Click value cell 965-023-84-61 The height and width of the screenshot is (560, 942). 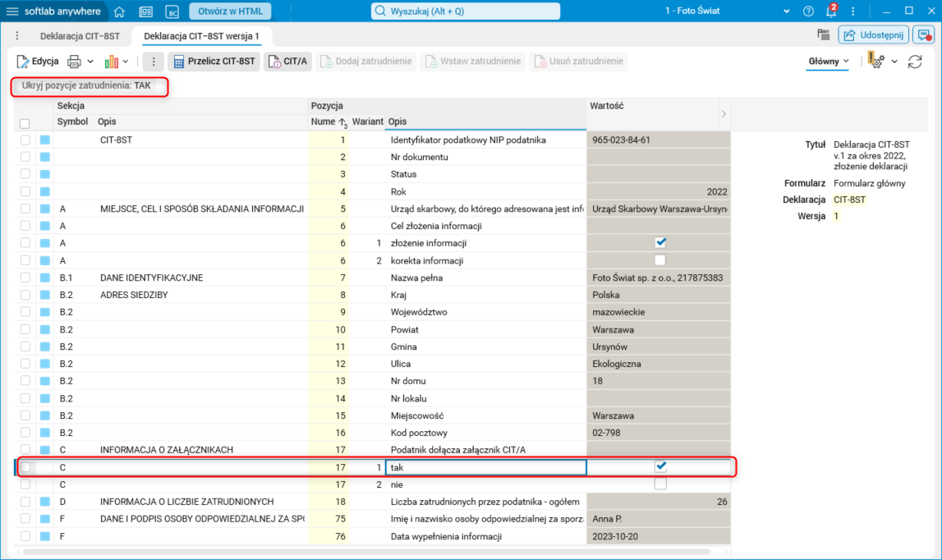coord(659,140)
